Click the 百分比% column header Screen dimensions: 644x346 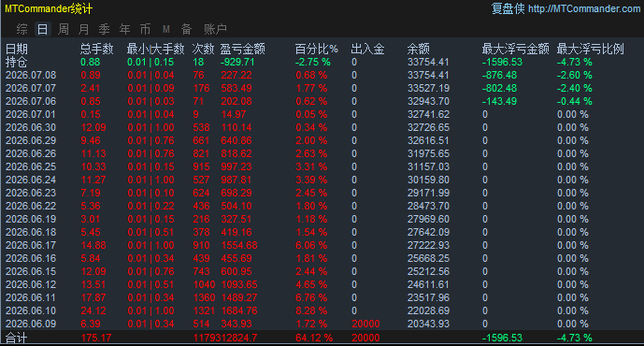coord(316,50)
